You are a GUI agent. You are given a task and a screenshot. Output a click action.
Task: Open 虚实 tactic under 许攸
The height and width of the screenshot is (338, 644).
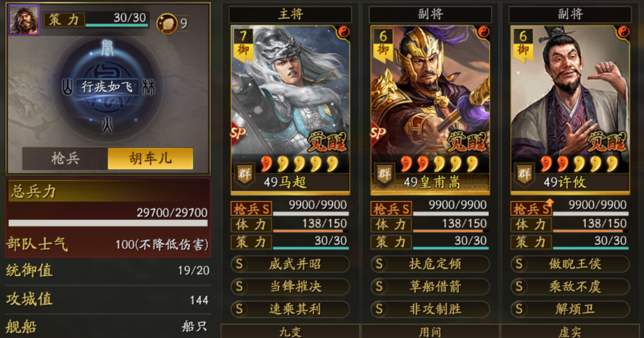(x=570, y=331)
